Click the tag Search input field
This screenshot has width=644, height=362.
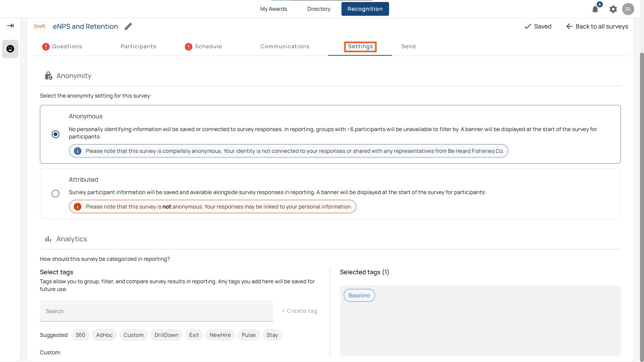[156, 311]
